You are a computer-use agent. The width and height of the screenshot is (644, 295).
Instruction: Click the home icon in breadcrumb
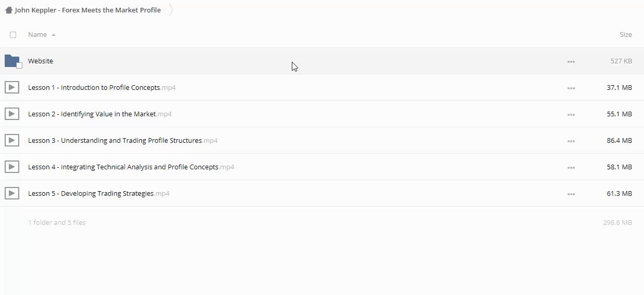click(x=8, y=10)
